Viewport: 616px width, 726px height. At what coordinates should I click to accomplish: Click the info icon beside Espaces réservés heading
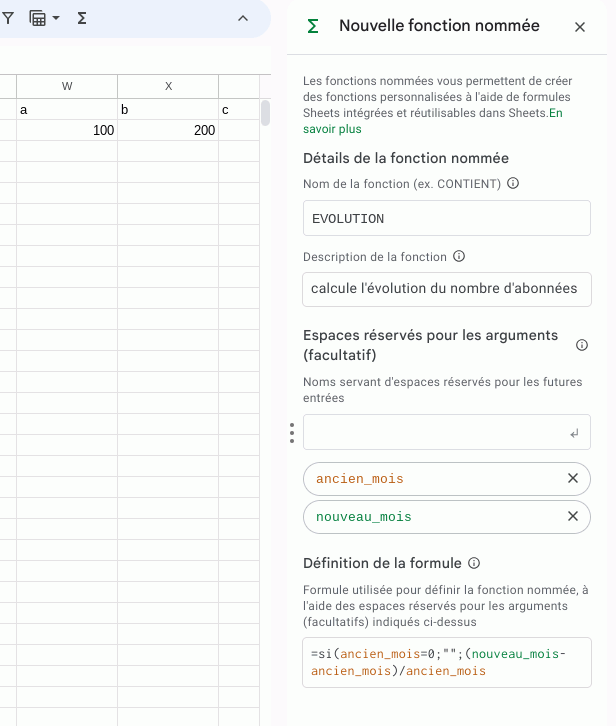(x=582, y=345)
